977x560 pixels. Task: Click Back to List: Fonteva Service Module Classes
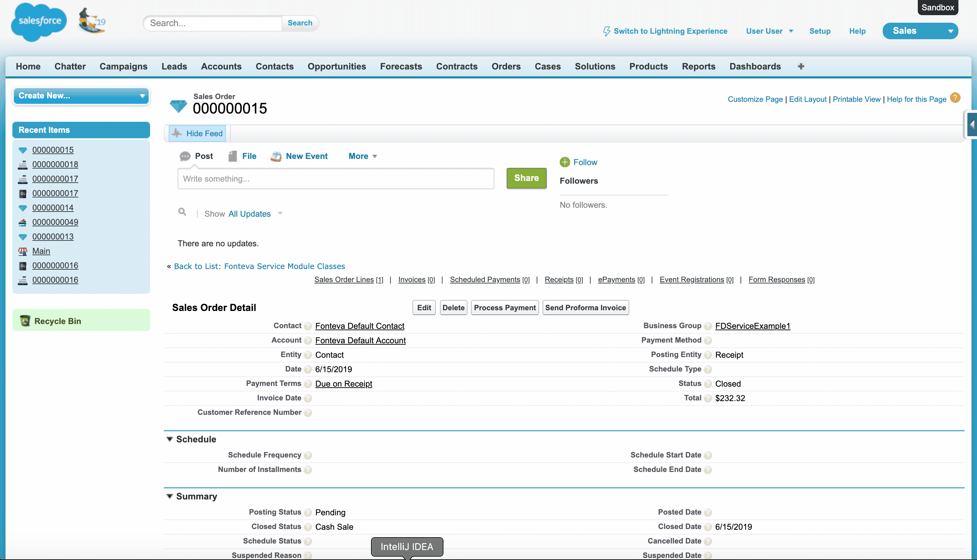click(x=259, y=266)
